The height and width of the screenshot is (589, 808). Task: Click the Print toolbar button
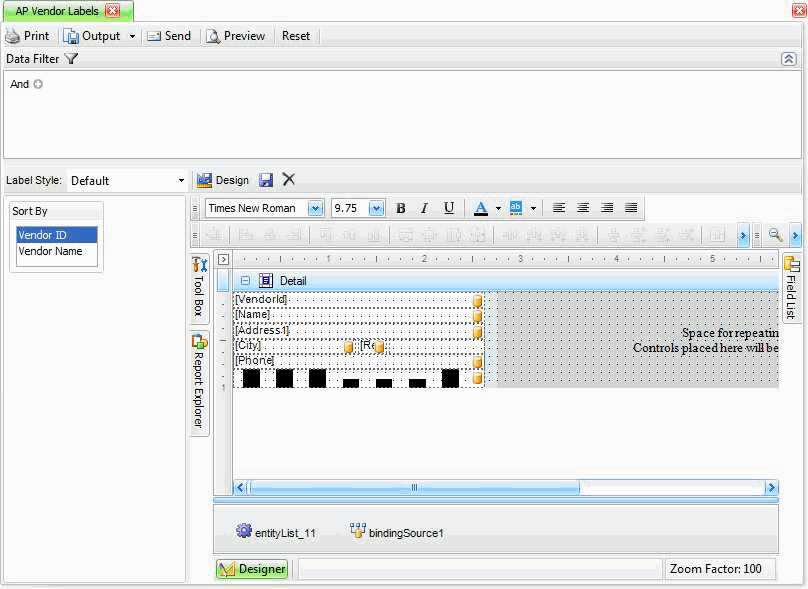point(27,36)
